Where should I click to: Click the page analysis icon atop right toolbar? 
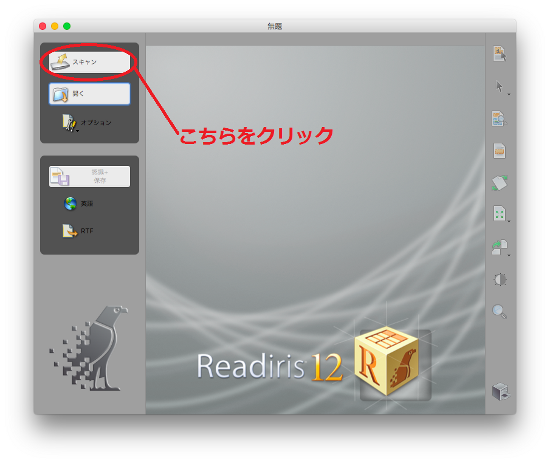tap(499, 54)
